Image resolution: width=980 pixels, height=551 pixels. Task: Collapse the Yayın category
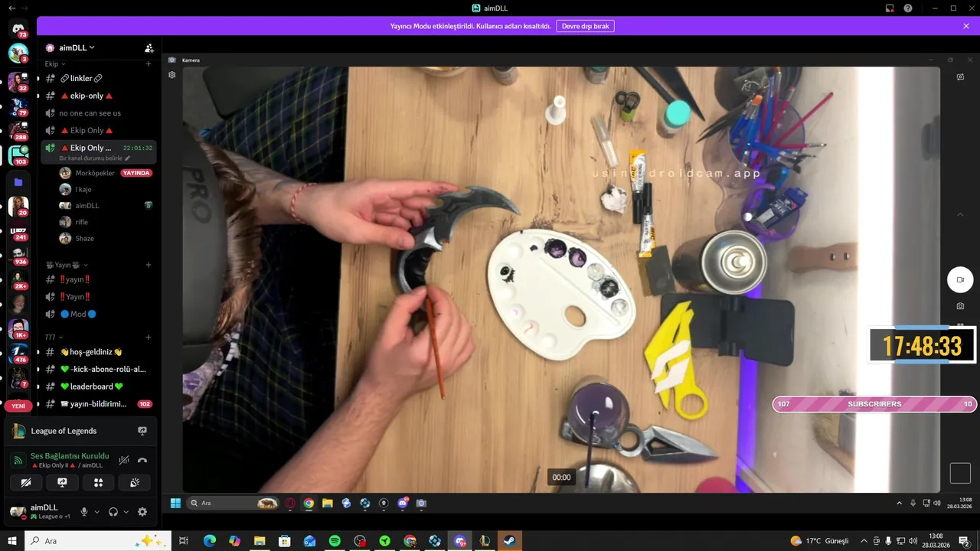pos(66,265)
